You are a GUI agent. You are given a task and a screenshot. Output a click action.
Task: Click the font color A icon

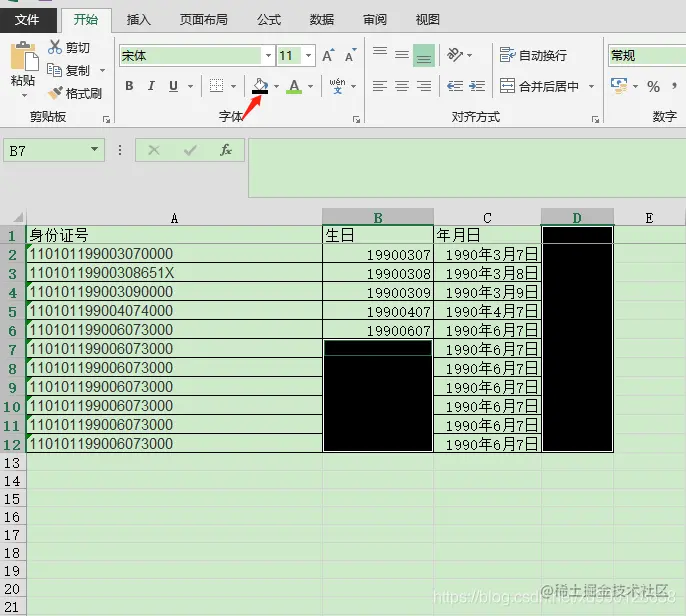(x=294, y=86)
